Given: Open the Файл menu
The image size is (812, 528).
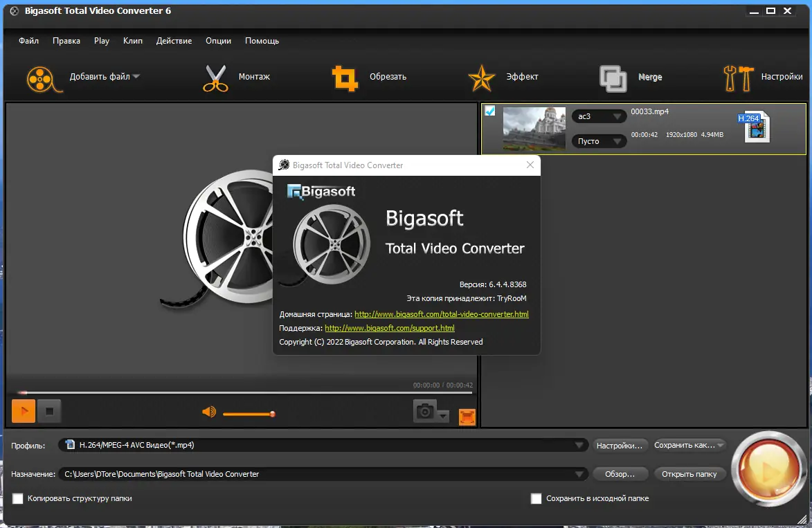Looking at the screenshot, I should coord(28,41).
